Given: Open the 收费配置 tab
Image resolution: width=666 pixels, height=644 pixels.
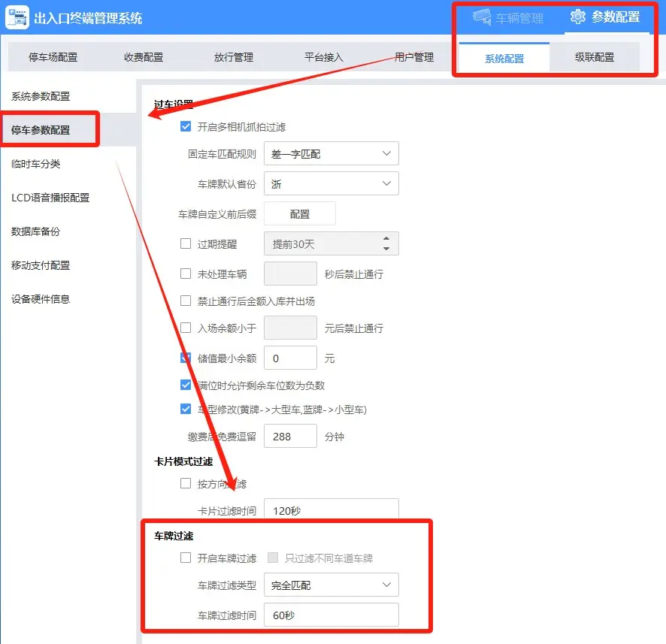Looking at the screenshot, I should point(143,57).
